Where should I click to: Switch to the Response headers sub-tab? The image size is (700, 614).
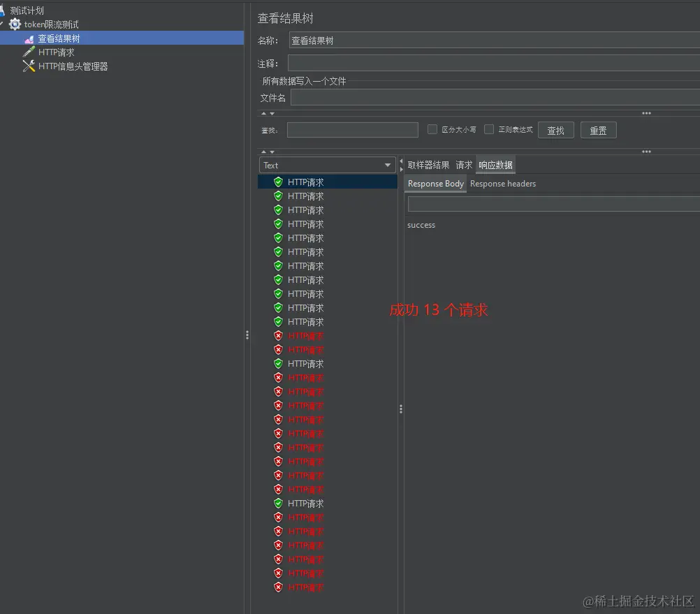[x=503, y=184]
